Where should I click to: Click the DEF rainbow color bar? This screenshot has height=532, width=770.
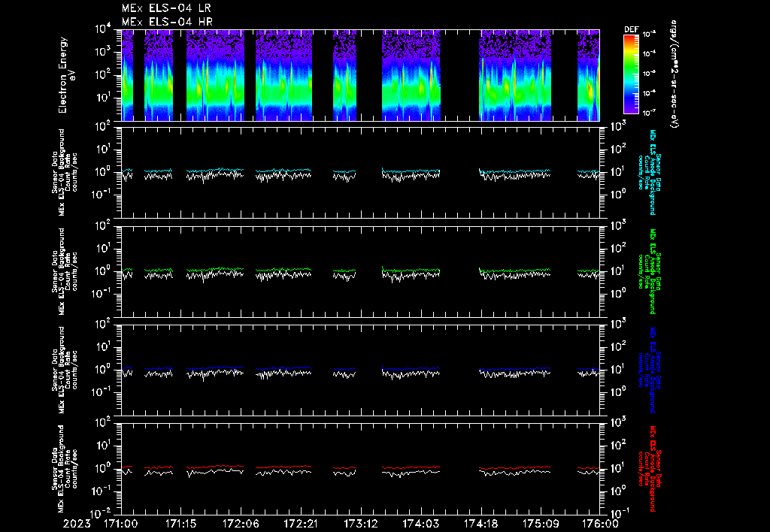click(631, 74)
